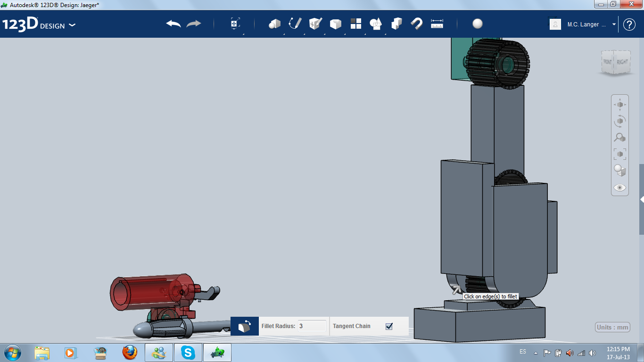Viewport: 644px width, 362px height.
Task: Open the Help menu
Action: (629, 25)
